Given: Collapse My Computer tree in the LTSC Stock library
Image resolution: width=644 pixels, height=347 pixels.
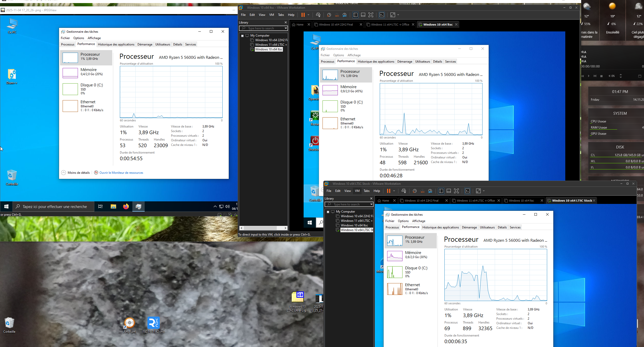Looking at the screenshot, I should tap(328, 212).
